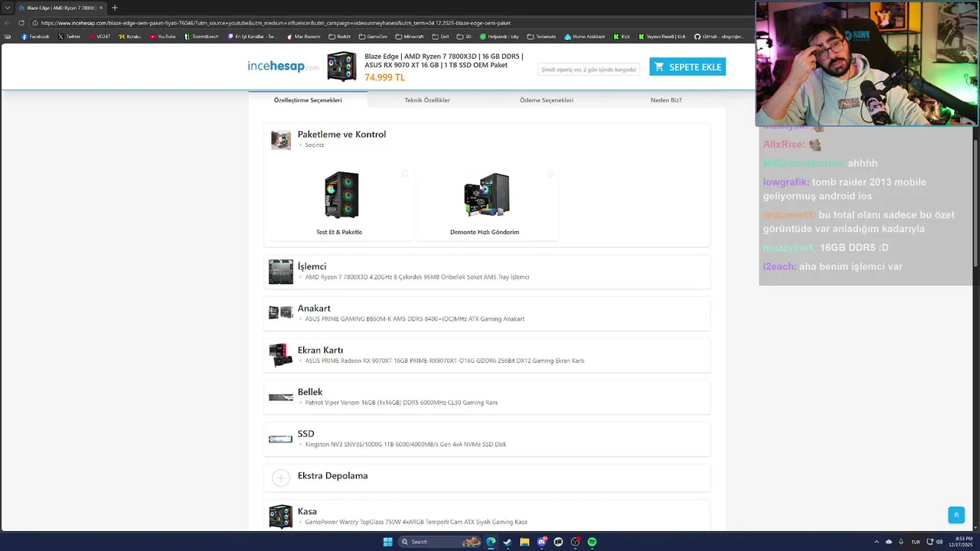
Task: Switch to Ödeme Seçenekleri tab
Action: pos(547,99)
